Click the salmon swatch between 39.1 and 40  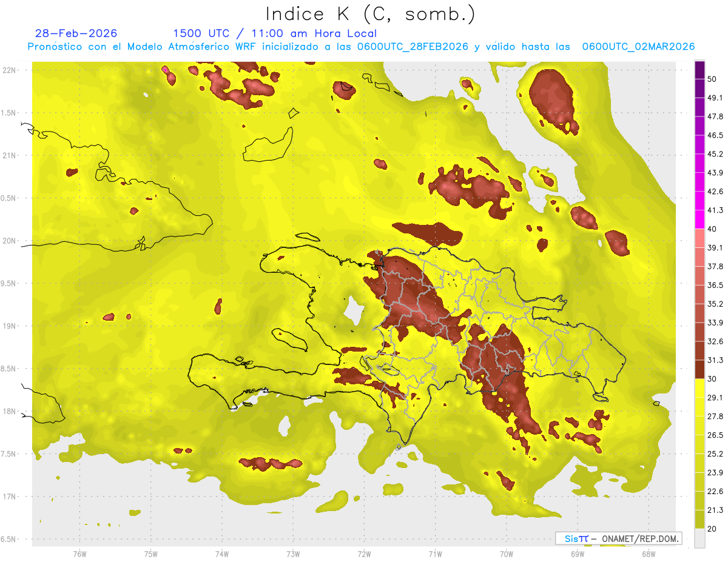tap(699, 238)
